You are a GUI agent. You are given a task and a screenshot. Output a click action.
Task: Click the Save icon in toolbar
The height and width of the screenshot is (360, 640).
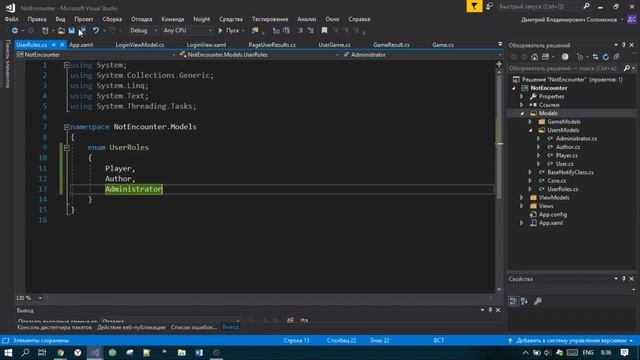[72, 31]
